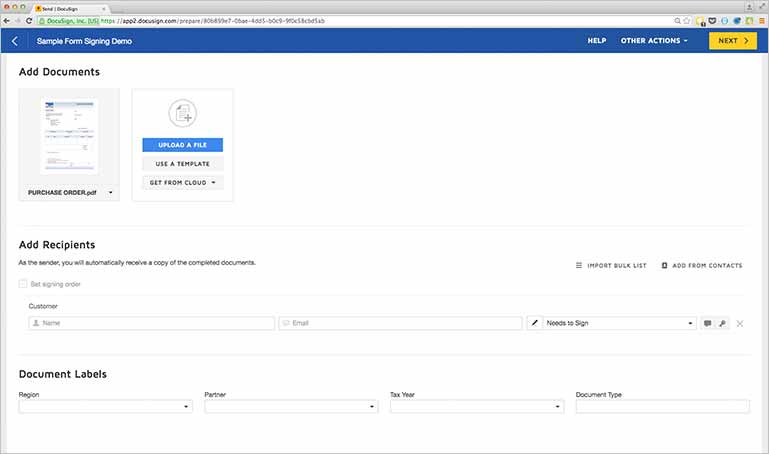Expand the Tax Year dropdown
769x454 pixels.
(476, 407)
